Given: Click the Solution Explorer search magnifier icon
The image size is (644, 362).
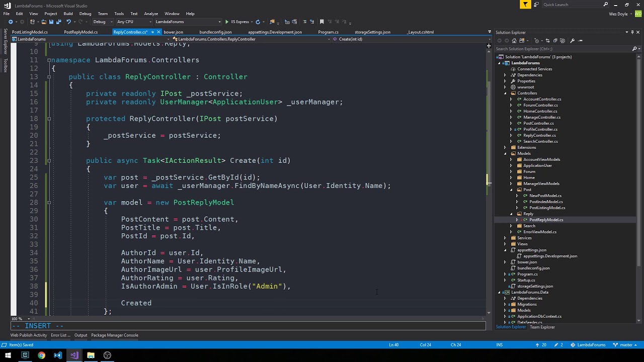Looking at the screenshot, I should click(x=634, y=49).
